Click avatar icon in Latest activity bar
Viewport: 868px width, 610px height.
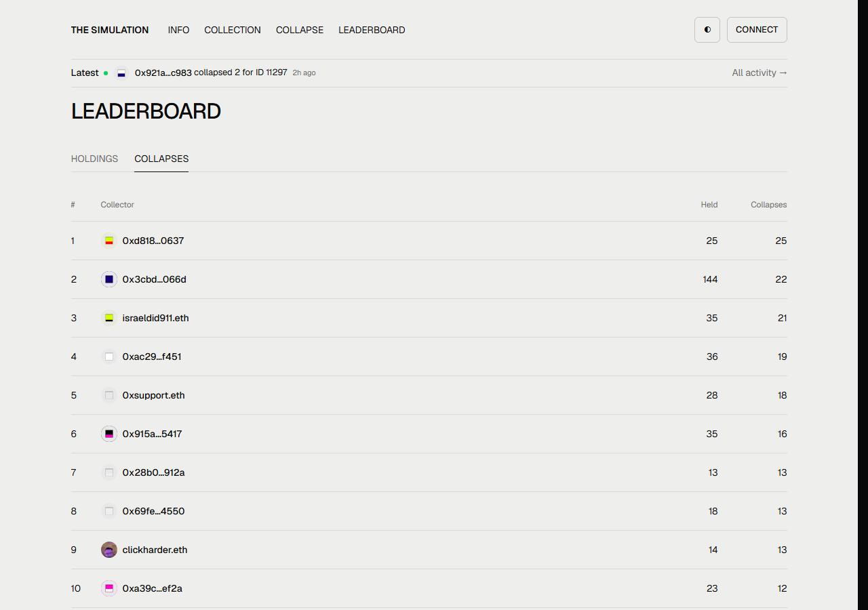121,73
